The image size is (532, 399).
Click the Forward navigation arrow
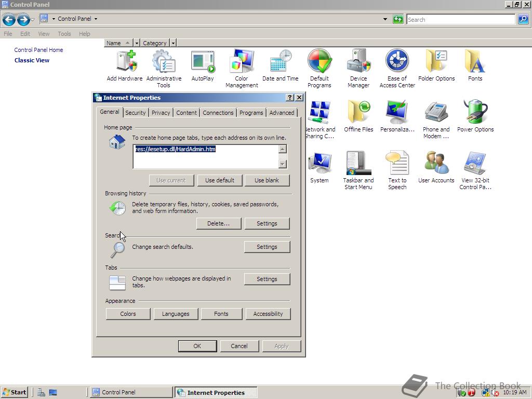(x=23, y=19)
